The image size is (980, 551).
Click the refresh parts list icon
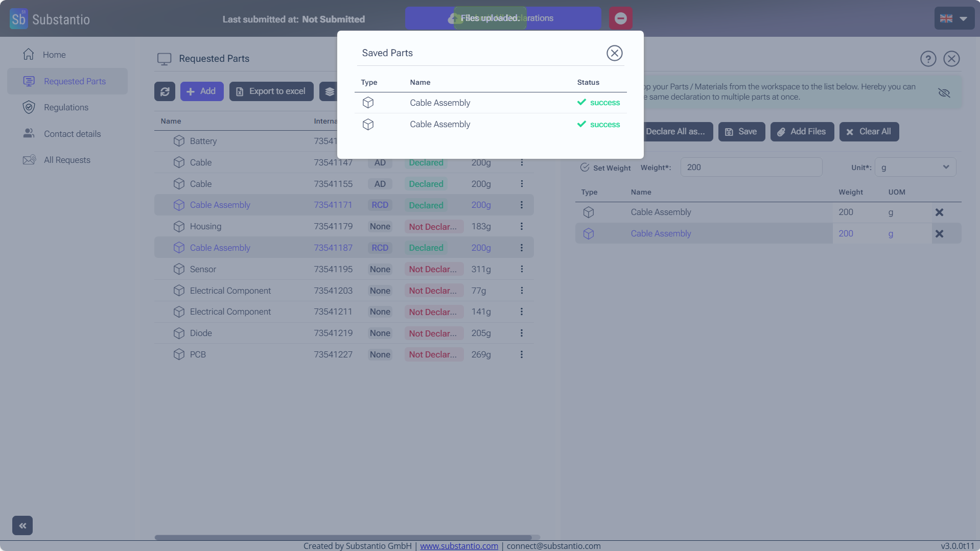[x=165, y=91]
